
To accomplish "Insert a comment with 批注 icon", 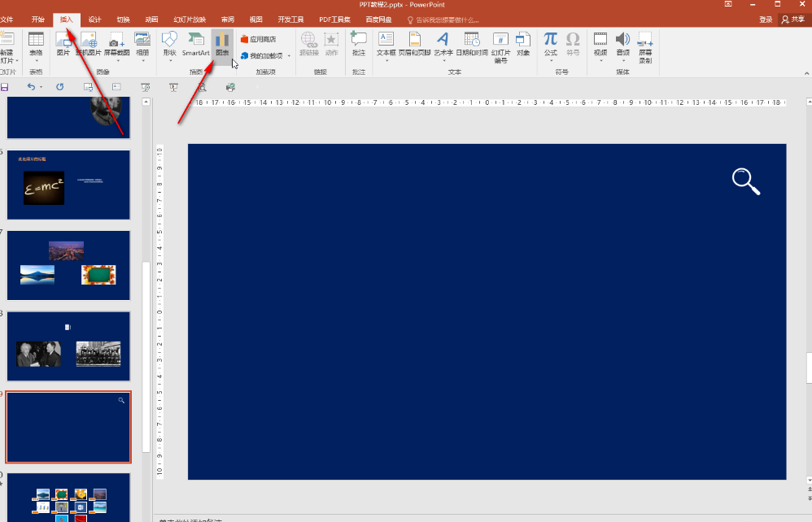I will pos(359,44).
